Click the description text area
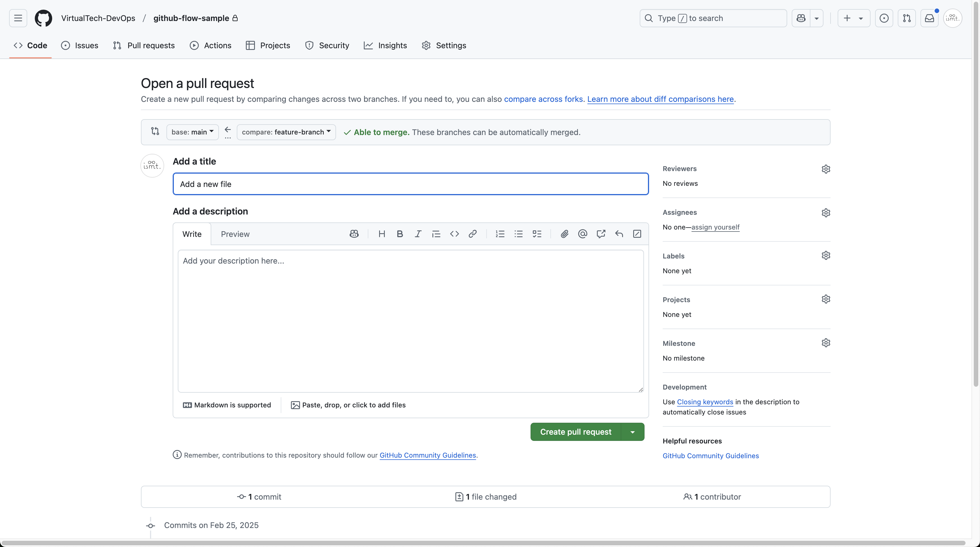This screenshot has width=980, height=547. coord(411,321)
